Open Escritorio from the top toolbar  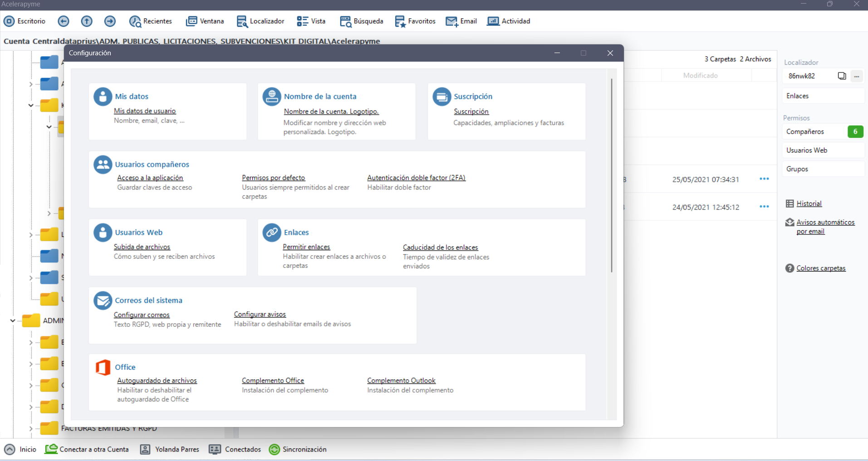pos(25,21)
